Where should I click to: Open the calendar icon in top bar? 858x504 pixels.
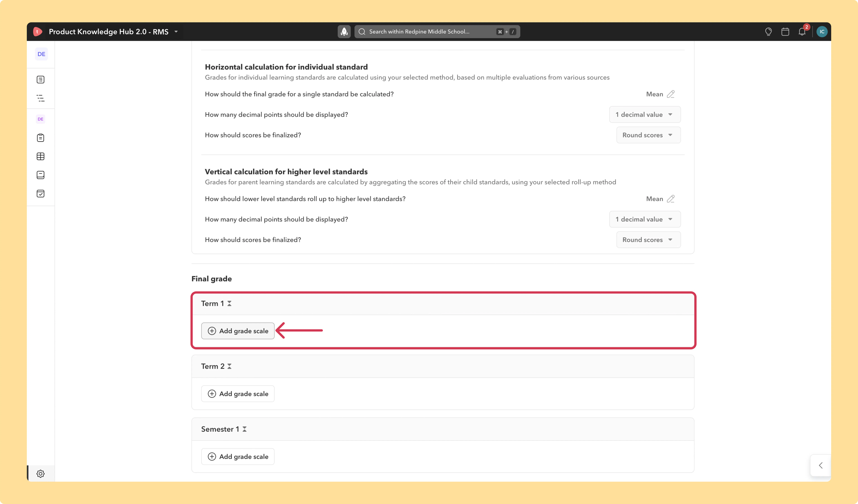(x=785, y=32)
